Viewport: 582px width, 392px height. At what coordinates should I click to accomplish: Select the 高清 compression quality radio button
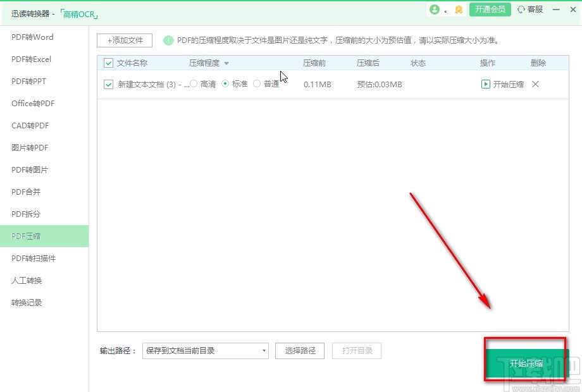pos(194,84)
